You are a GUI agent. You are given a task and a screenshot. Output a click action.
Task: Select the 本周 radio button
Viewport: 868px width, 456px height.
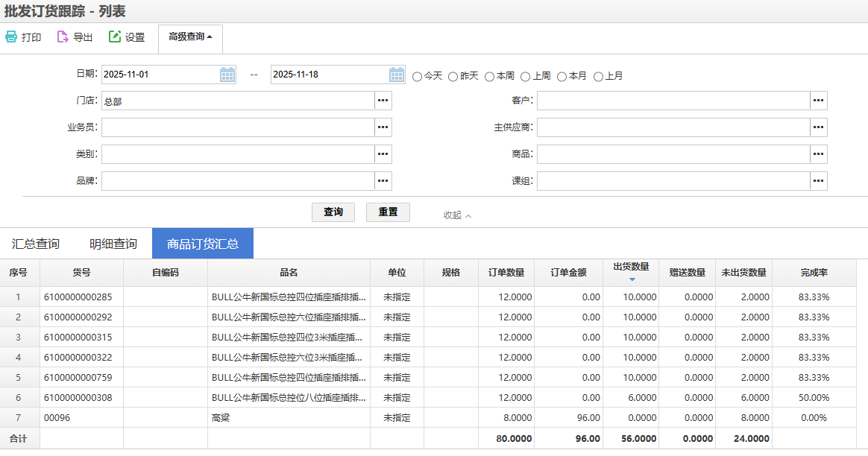(490, 76)
